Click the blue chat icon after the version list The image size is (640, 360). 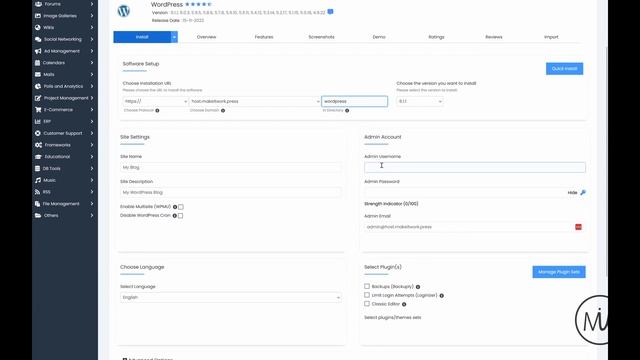pyautogui.click(x=331, y=12)
